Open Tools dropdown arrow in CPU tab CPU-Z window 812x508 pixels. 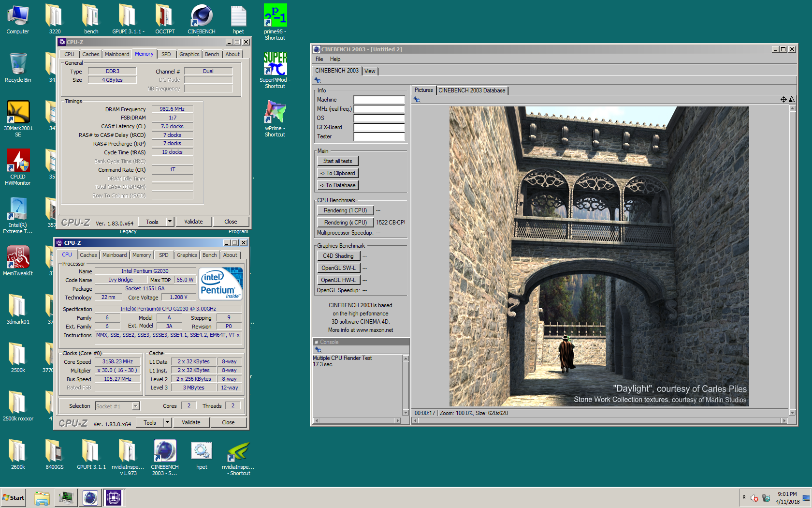tap(167, 422)
